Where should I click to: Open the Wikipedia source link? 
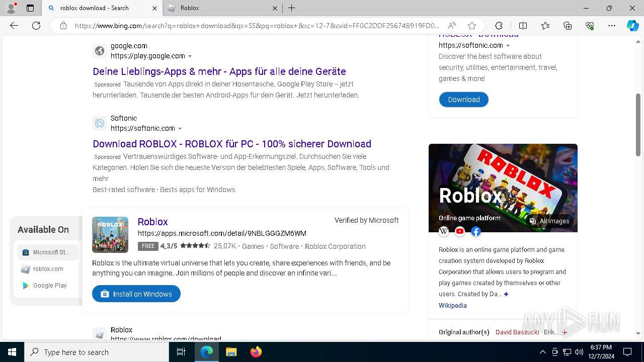(x=452, y=306)
